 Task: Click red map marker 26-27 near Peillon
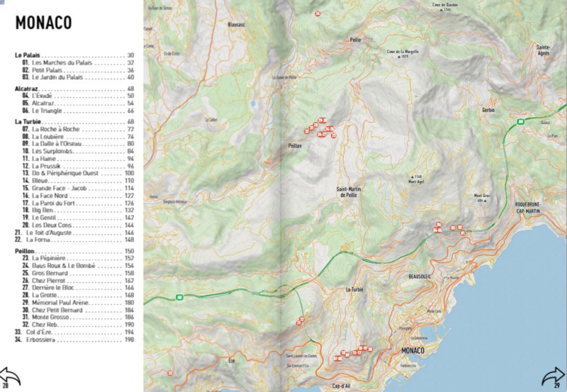click(x=322, y=135)
